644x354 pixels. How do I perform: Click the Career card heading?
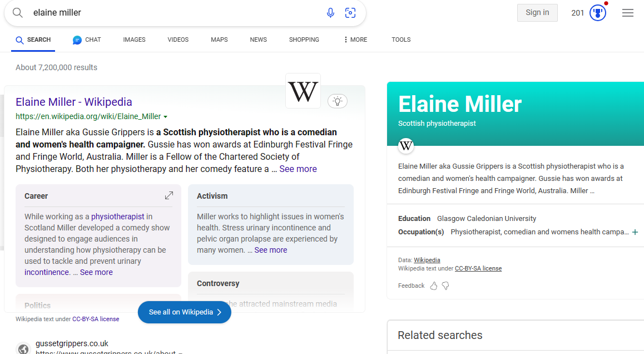(x=36, y=196)
